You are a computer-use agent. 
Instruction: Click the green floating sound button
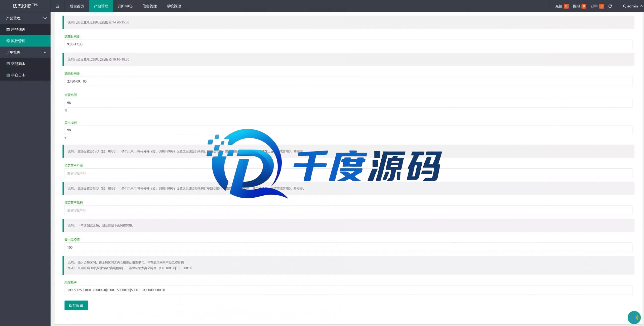634,317
